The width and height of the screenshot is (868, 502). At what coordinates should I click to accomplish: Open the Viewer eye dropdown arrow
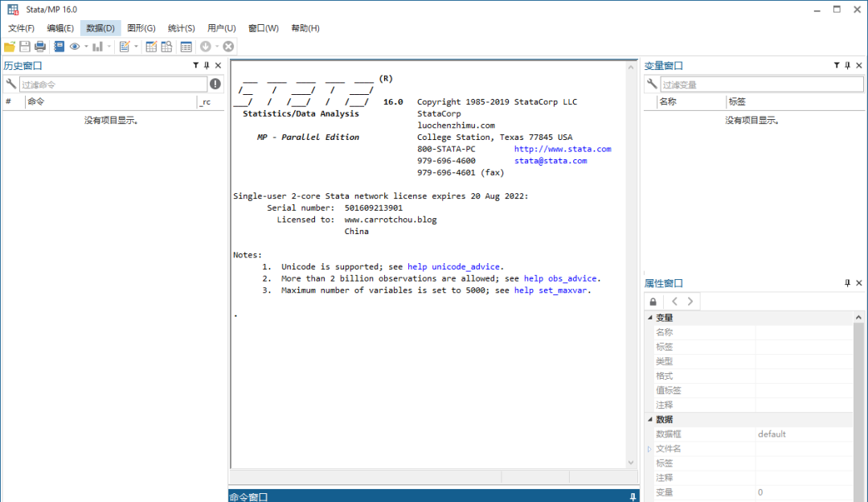click(86, 47)
